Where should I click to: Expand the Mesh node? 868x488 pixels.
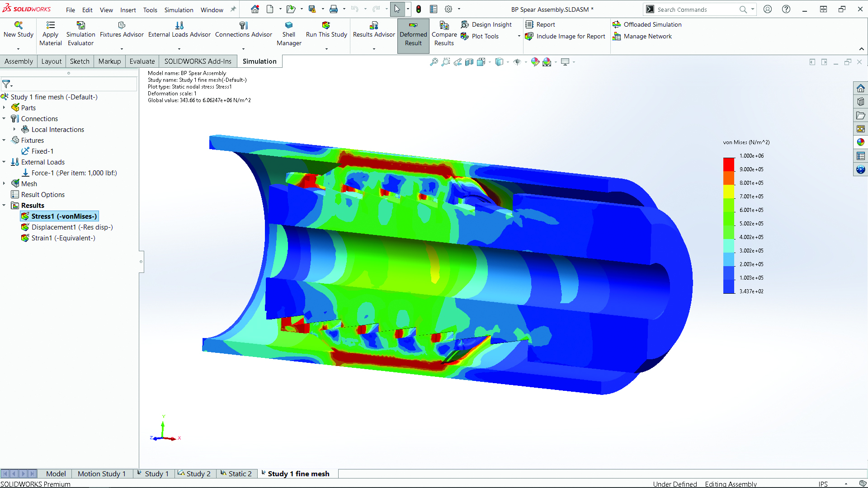(x=4, y=183)
